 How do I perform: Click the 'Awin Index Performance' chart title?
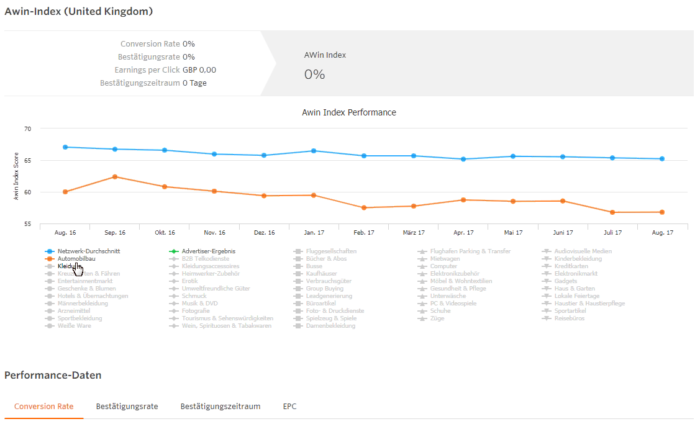coord(349,112)
